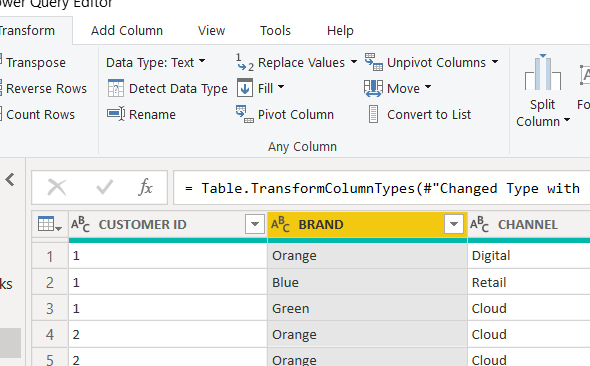Image resolution: width=590 pixels, height=366 pixels.
Task: Expand the Move dropdown arrow
Action: click(x=428, y=87)
